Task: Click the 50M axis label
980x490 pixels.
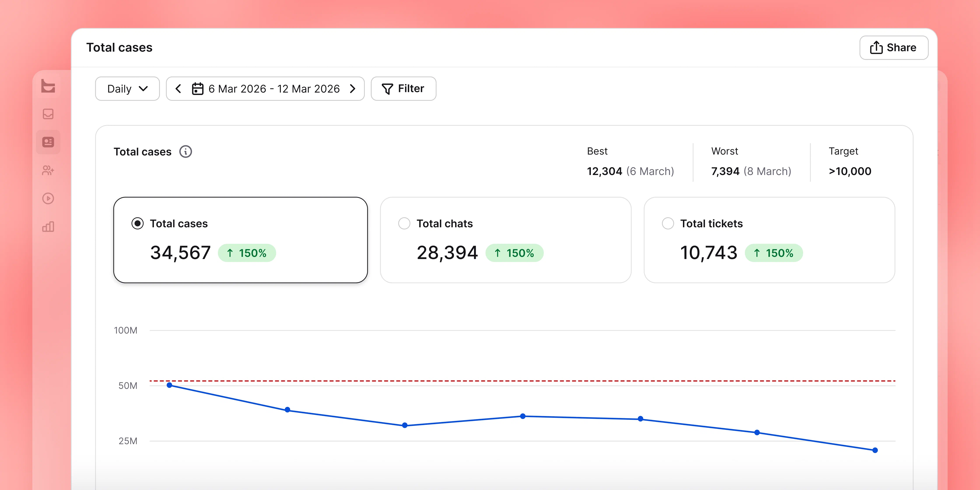Action: tap(128, 386)
